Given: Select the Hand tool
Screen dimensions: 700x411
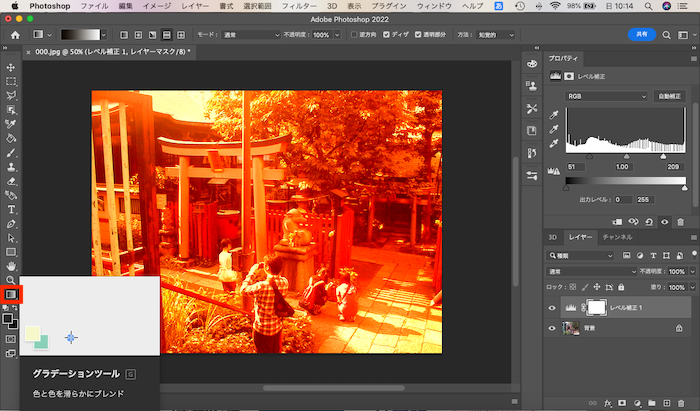Looking at the screenshot, I should point(11,266).
